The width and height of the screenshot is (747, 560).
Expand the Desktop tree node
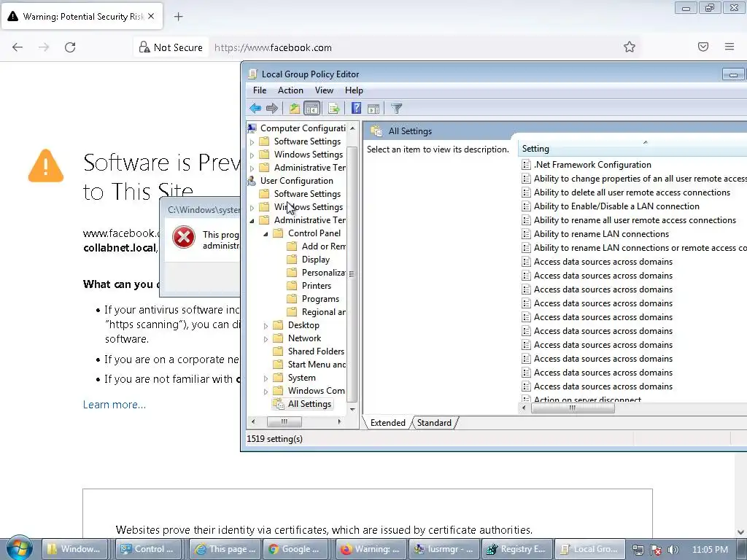click(x=266, y=326)
